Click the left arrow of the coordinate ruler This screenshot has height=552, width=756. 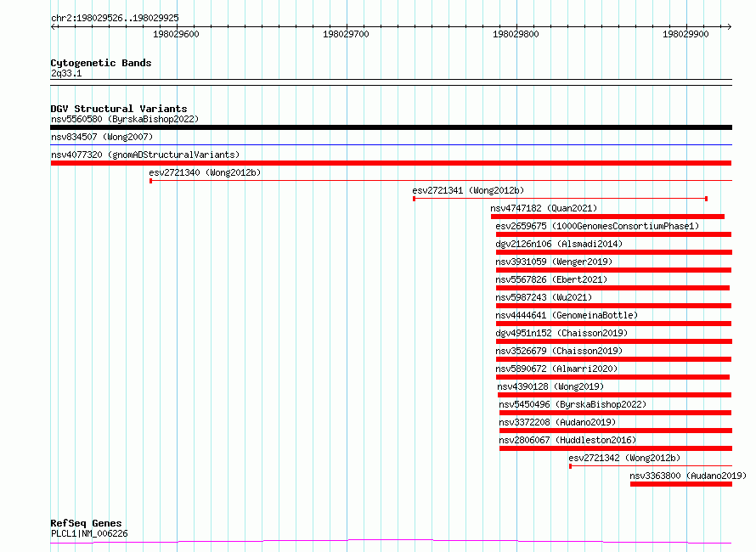(x=53, y=26)
